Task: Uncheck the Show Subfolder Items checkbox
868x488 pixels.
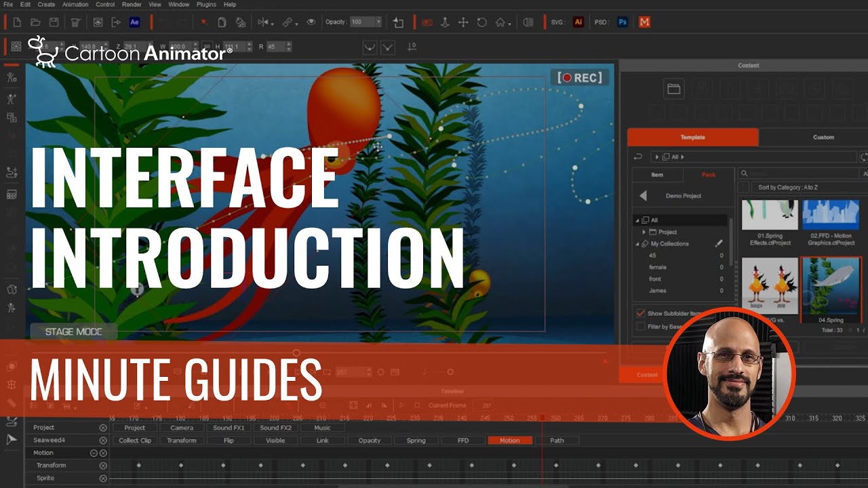Action: 640,314
